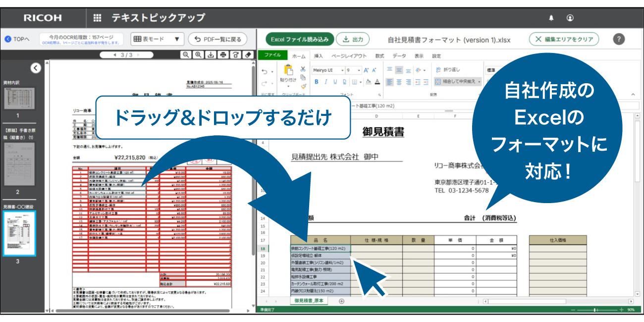Select page 2 handwritten document thumbnail
The height and width of the screenshot is (322, 644).
[19, 164]
